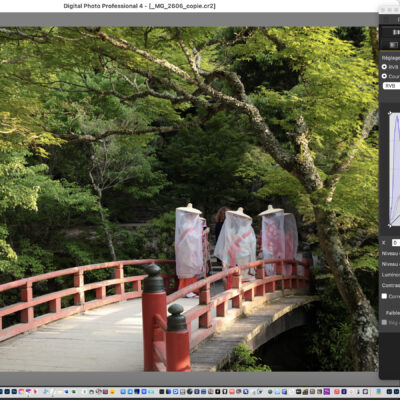Select the Courbe radio button below RVB
Viewport: 400px width, 400px height.
tap(384, 76)
